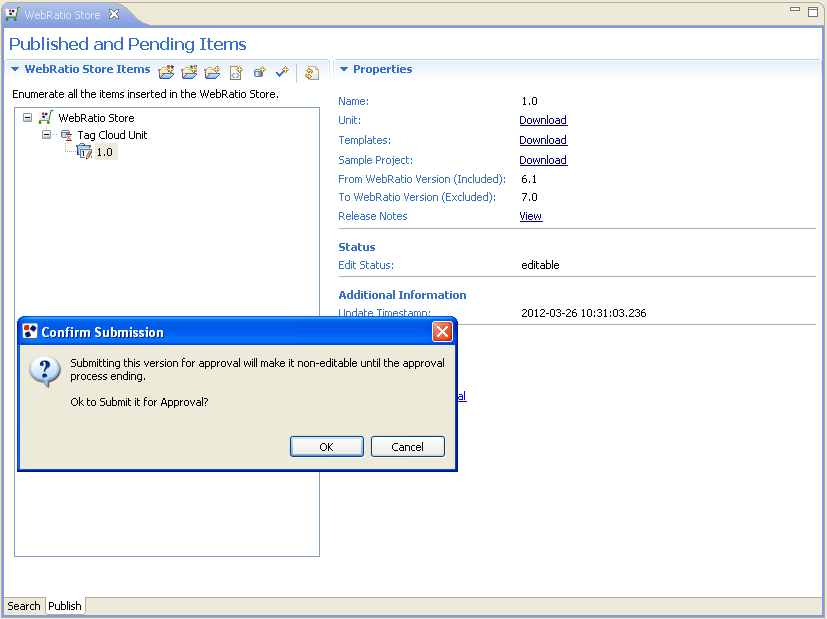The width and height of the screenshot is (827, 619).
Task: Select Tag Cloud Unit in the tree
Action: pos(112,135)
